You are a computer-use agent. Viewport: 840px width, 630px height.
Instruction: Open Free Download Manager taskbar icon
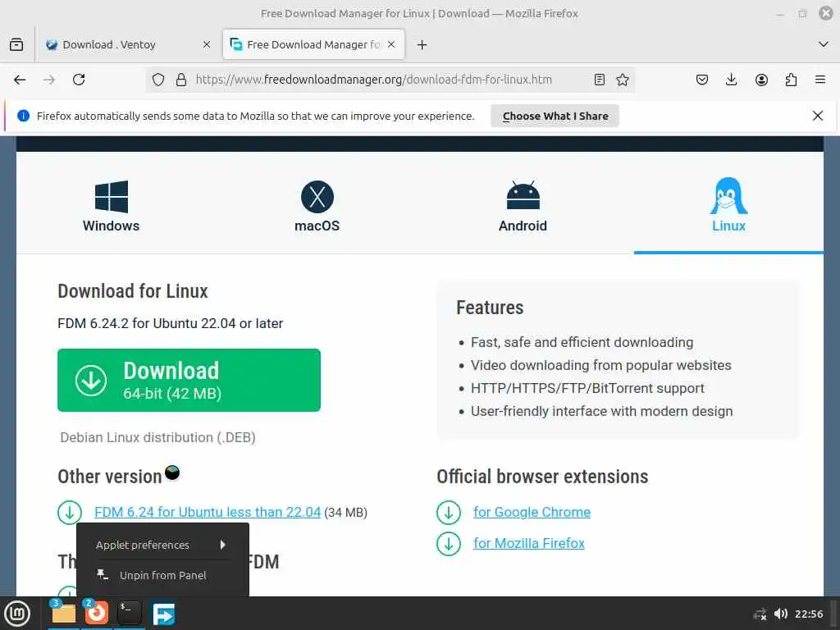pyautogui.click(x=164, y=614)
